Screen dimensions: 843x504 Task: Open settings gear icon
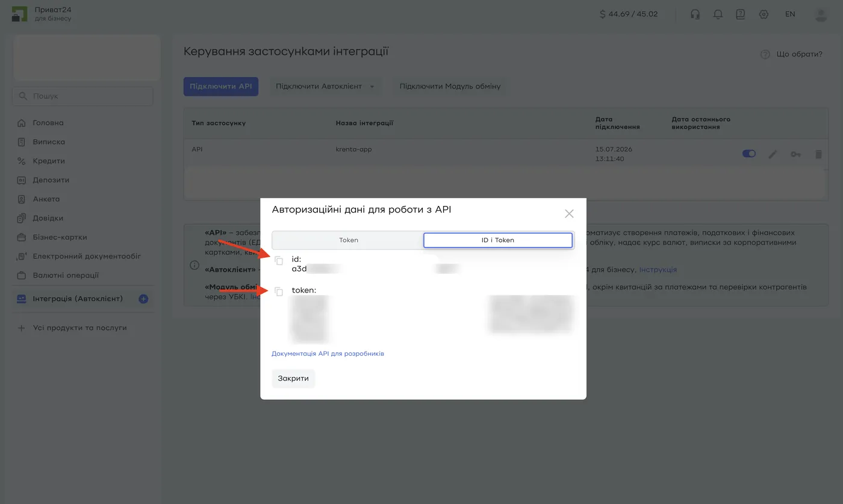pyautogui.click(x=764, y=14)
